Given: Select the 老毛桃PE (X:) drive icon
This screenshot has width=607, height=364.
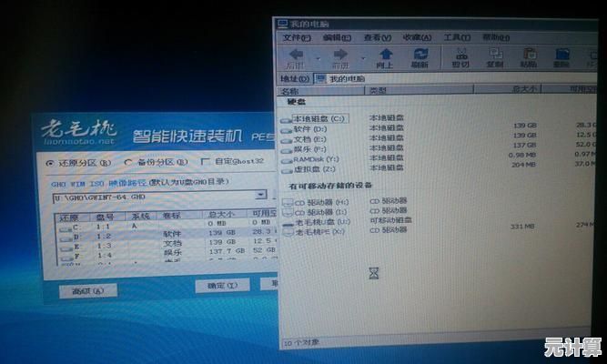Looking at the screenshot, I should point(288,232).
